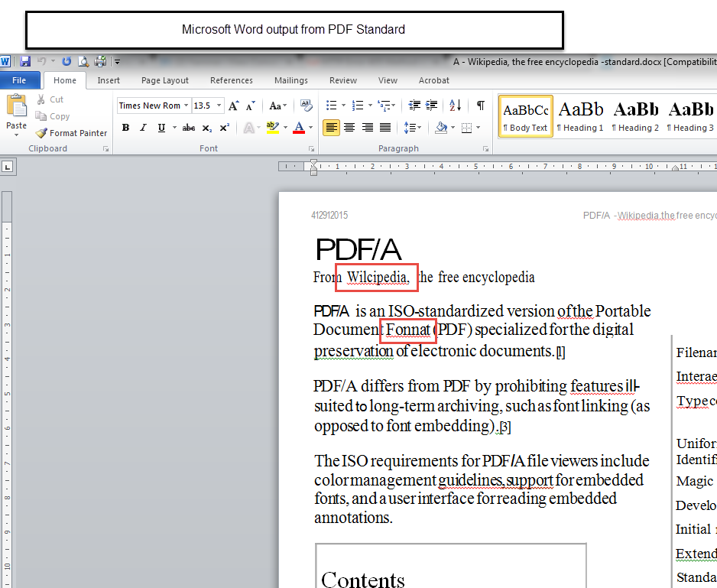Justify the paragraph text

pos(385,128)
